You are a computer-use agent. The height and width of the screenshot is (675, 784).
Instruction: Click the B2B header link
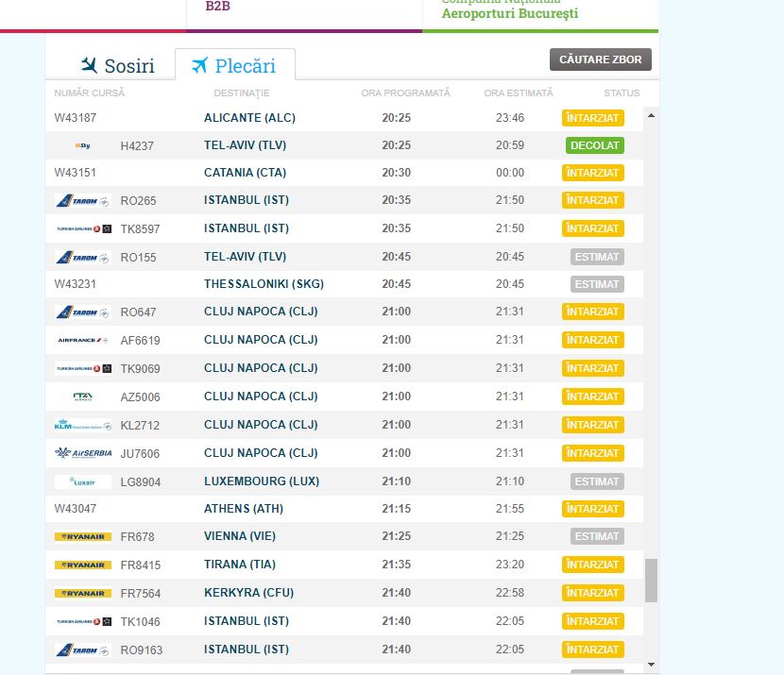[x=218, y=6]
